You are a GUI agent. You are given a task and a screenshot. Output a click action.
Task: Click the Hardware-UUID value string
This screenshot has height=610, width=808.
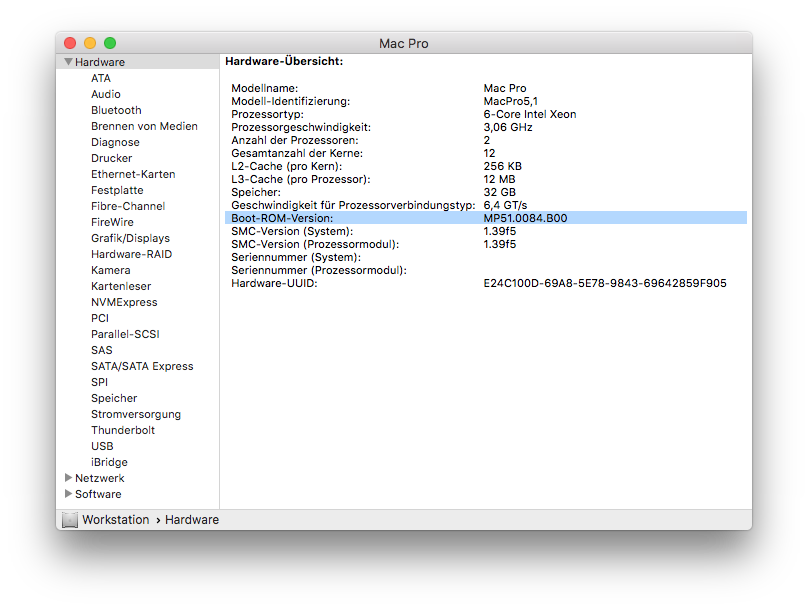pos(605,283)
